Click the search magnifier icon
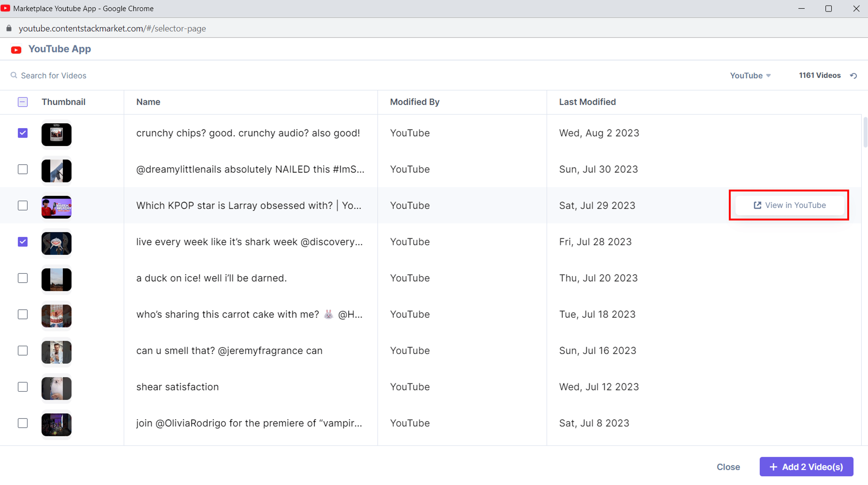 [x=14, y=75]
